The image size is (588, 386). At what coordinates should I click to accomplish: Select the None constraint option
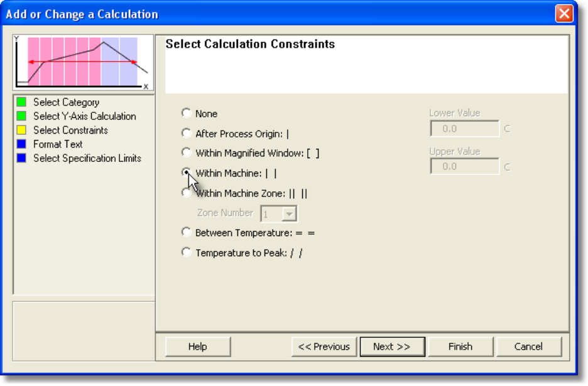point(187,113)
